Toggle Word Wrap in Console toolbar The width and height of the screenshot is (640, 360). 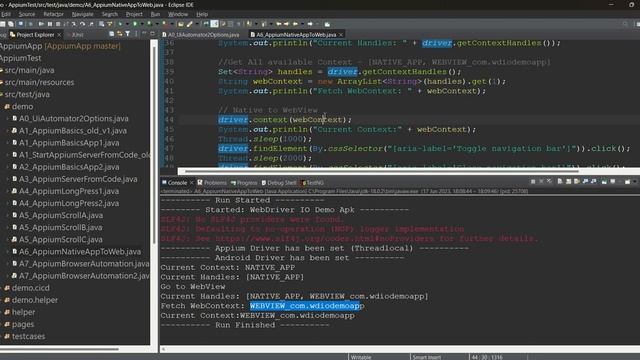pyautogui.click(x=576, y=182)
